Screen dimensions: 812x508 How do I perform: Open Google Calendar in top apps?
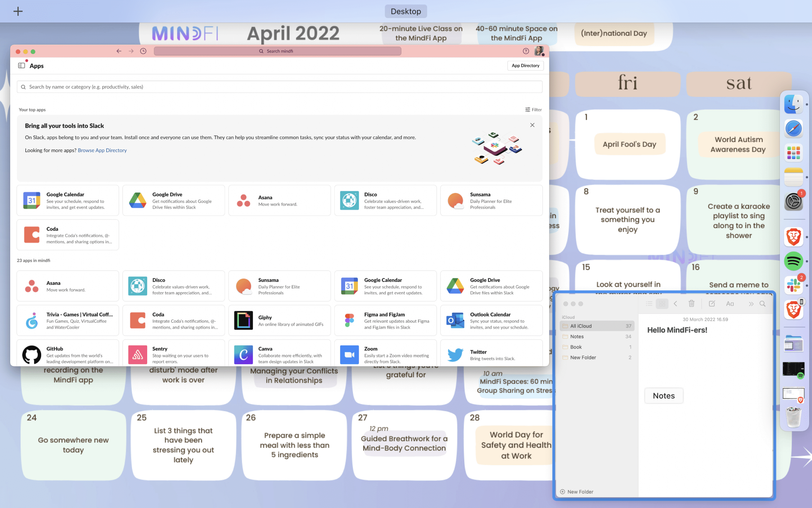click(x=68, y=201)
